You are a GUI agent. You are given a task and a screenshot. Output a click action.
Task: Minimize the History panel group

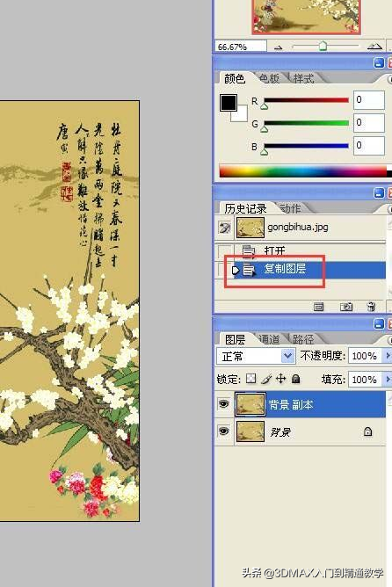click(379, 192)
